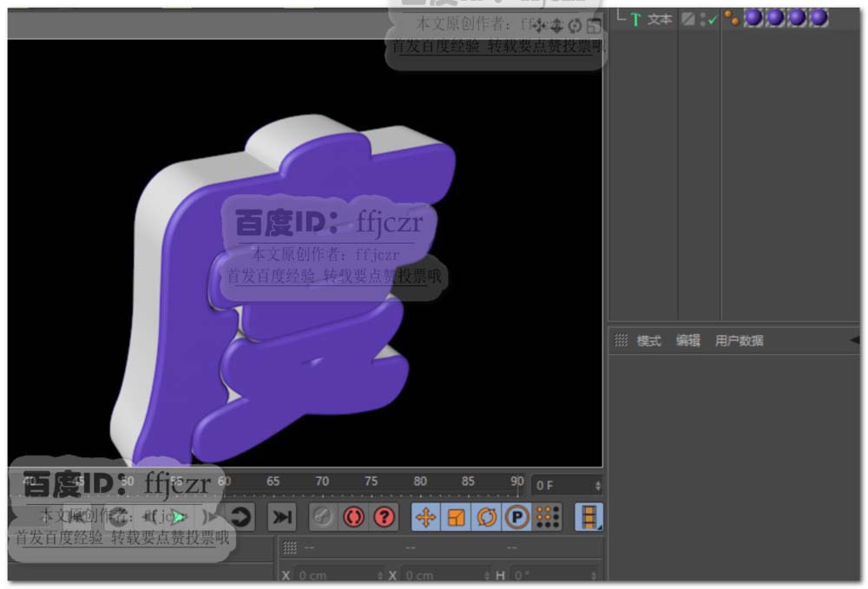Select the third purple material tag

(797, 17)
